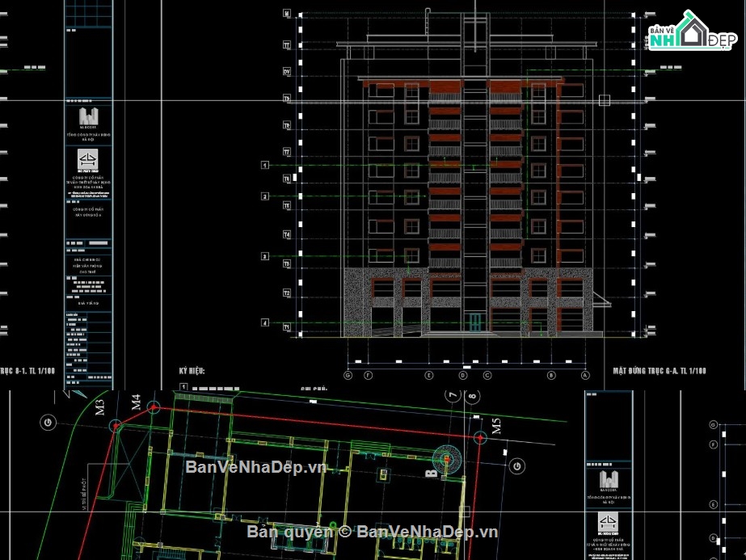The width and height of the screenshot is (746, 560).
Task: Click the M4 text label
Action: [136, 402]
